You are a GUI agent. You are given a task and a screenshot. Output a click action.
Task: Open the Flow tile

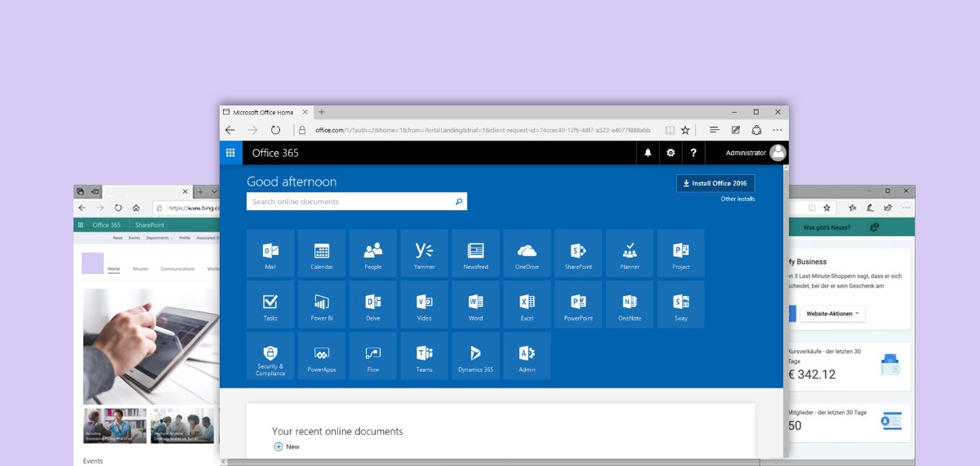tap(373, 356)
